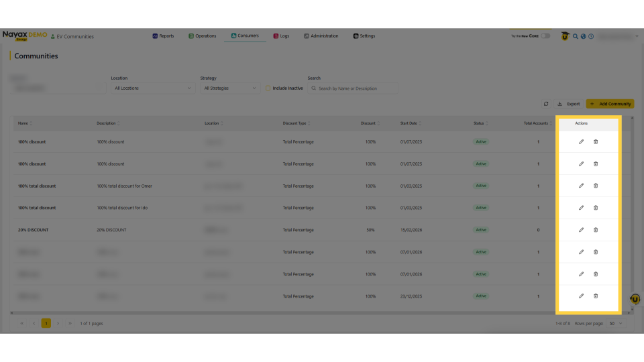Click the Add Community button

click(x=610, y=104)
